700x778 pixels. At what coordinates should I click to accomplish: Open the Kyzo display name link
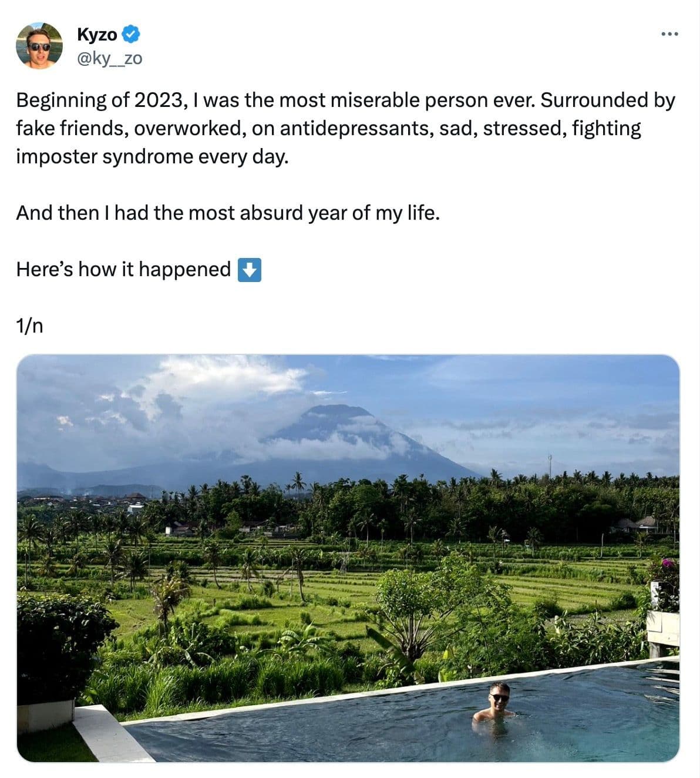pyautogui.click(x=97, y=35)
